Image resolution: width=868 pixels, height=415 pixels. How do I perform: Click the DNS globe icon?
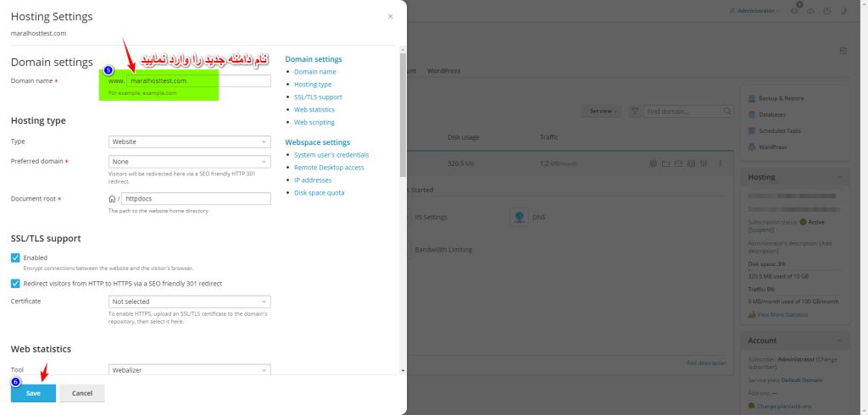[519, 217]
